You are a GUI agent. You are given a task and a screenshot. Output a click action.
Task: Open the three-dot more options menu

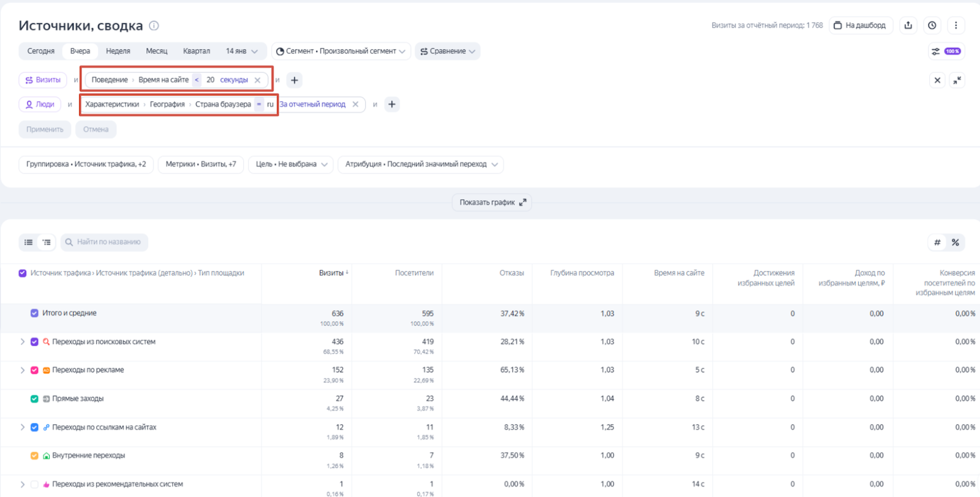coord(956,25)
